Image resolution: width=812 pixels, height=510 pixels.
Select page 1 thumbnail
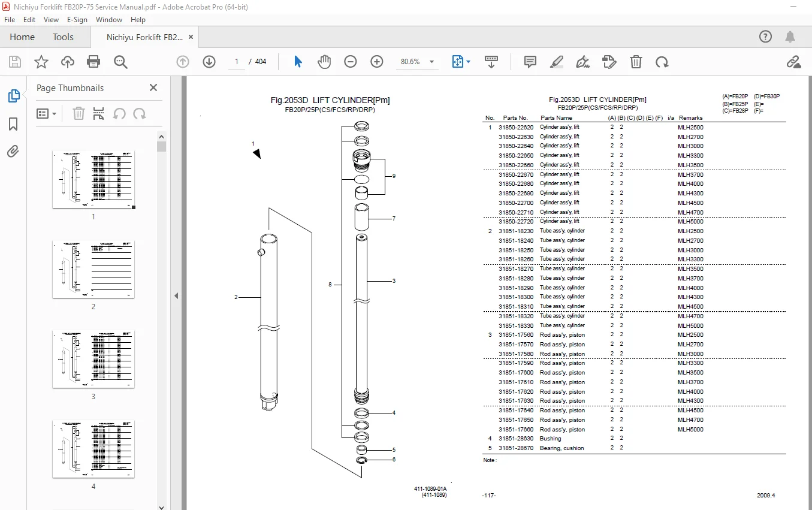pyautogui.click(x=93, y=180)
